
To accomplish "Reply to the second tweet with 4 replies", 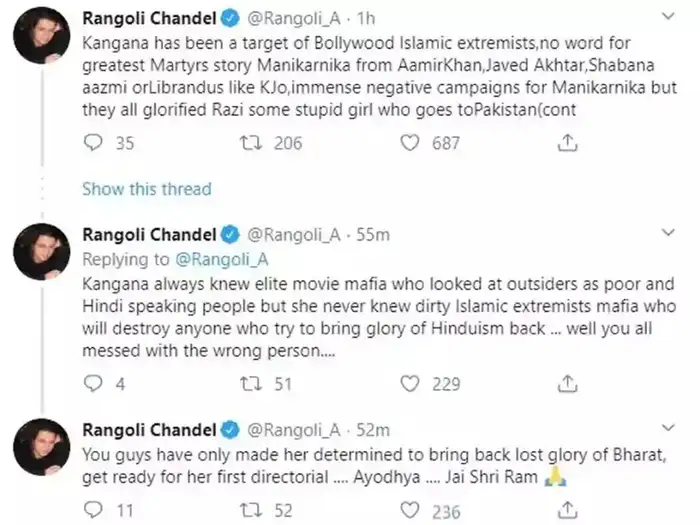I will [x=94, y=384].
